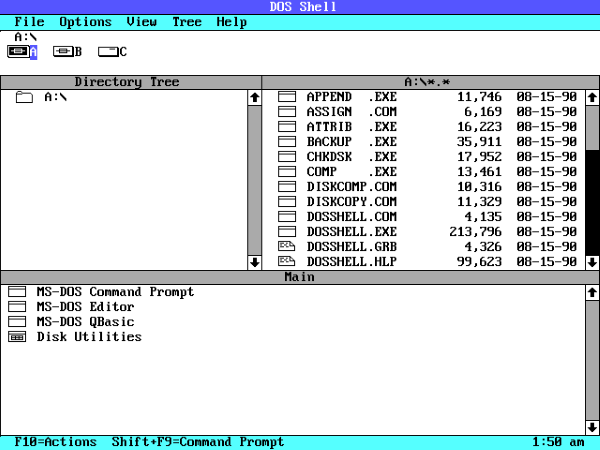Screen dimensions: 600x450
Task: Open the Options menu
Action: tap(85, 22)
